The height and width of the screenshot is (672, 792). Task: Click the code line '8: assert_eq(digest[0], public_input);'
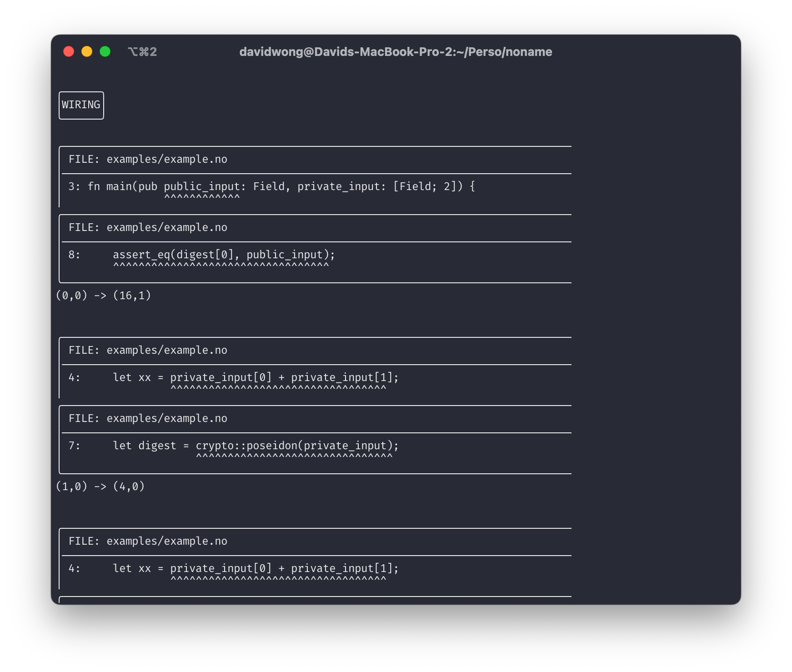tap(201, 255)
